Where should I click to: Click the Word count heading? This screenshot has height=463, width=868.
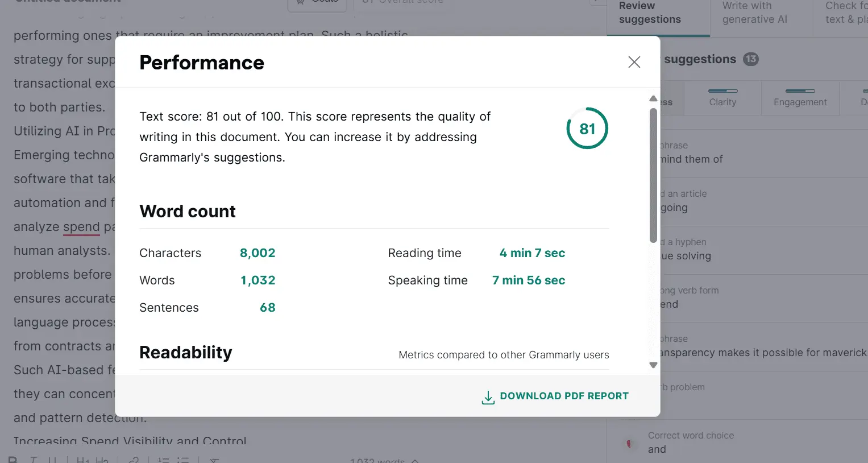[x=188, y=212]
